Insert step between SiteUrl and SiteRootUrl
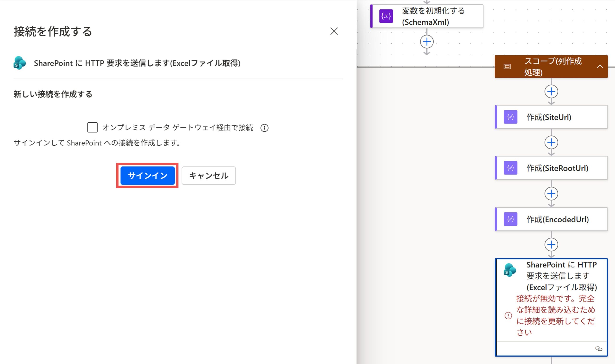Image resolution: width=615 pixels, height=364 pixels. [x=551, y=142]
